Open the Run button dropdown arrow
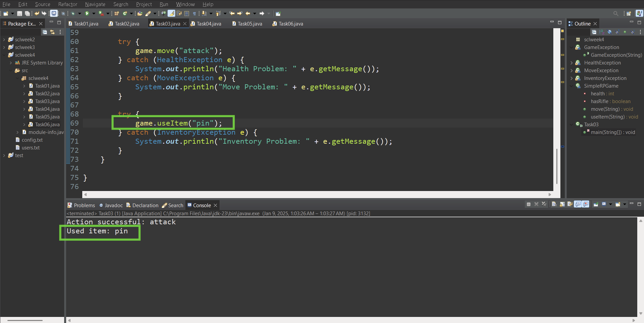This screenshot has height=323, width=644. click(x=94, y=13)
